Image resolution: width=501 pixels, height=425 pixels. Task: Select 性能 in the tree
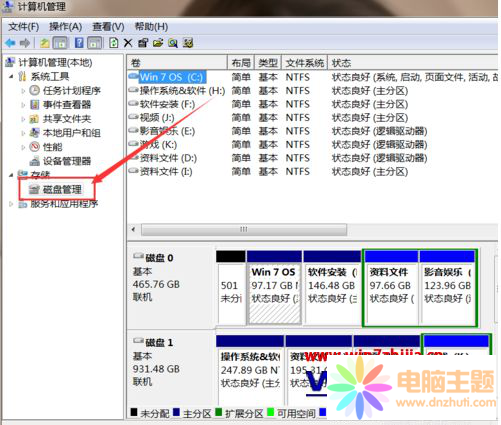click(53, 147)
